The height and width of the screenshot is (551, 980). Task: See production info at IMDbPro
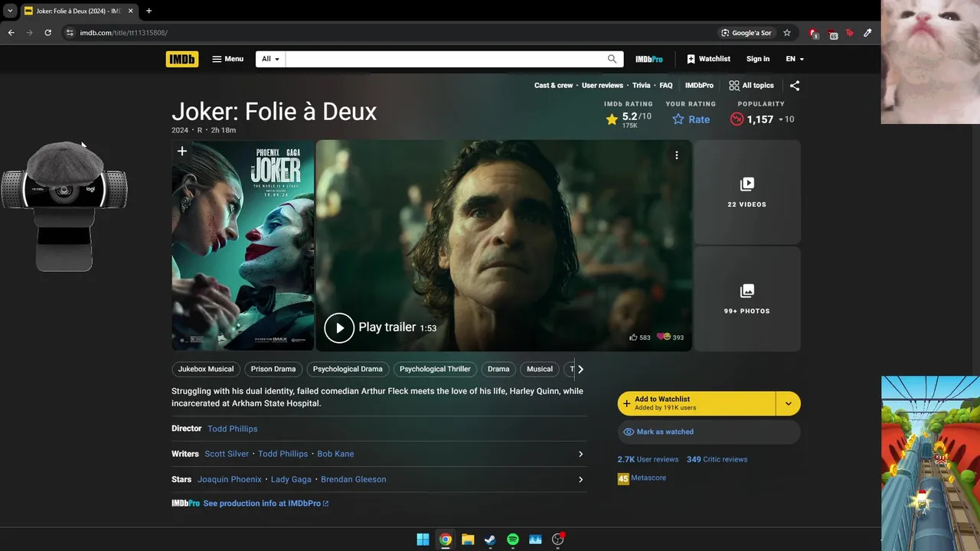click(266, 504)
